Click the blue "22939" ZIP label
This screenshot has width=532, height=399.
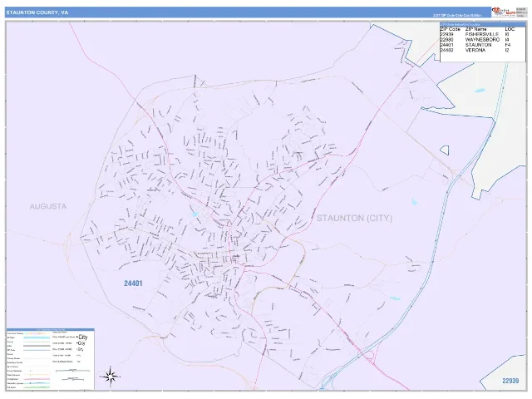[x=510, y=381]
